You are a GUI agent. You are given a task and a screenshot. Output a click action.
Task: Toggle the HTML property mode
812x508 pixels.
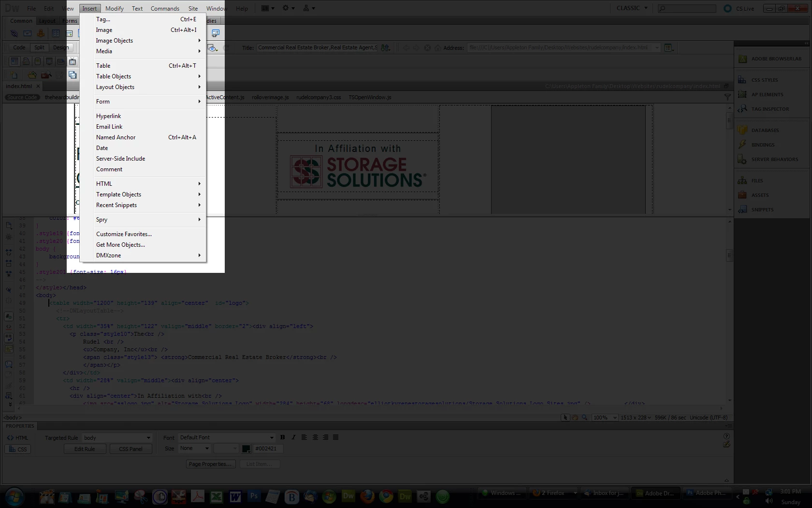click(x=17, y=438)
